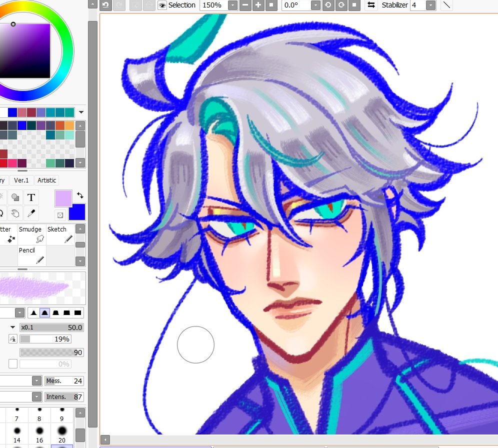
Task: Adjust the brush size slider showing 50.0
Action: tap(52, 327)
